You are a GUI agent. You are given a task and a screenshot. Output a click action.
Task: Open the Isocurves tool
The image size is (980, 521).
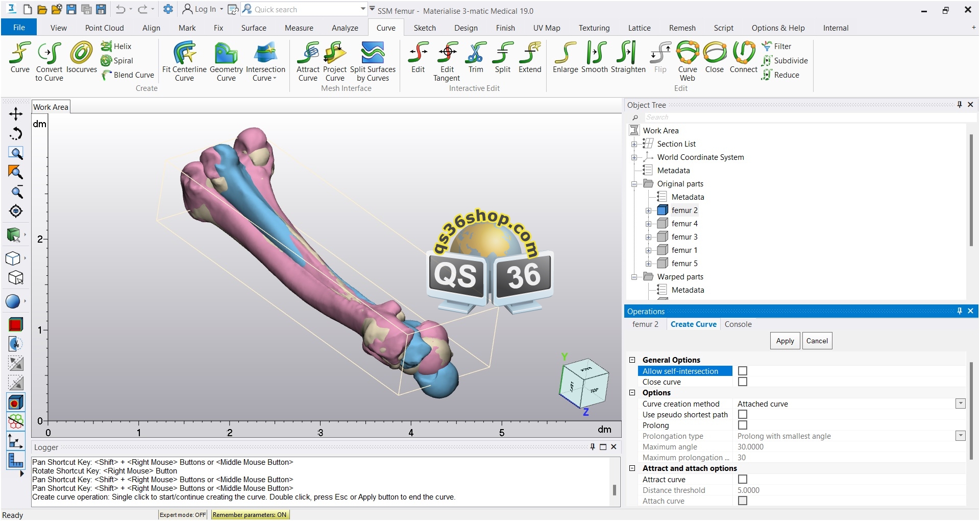(82, 58)
